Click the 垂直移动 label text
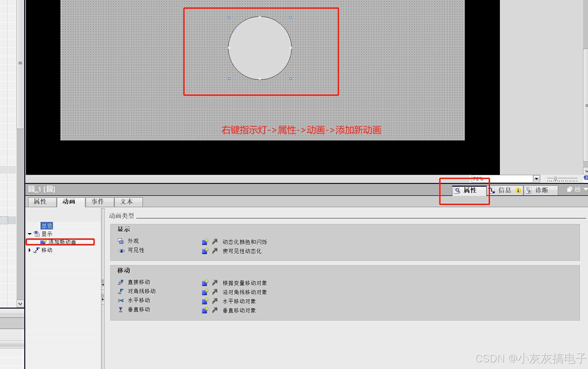 (139, 310)
